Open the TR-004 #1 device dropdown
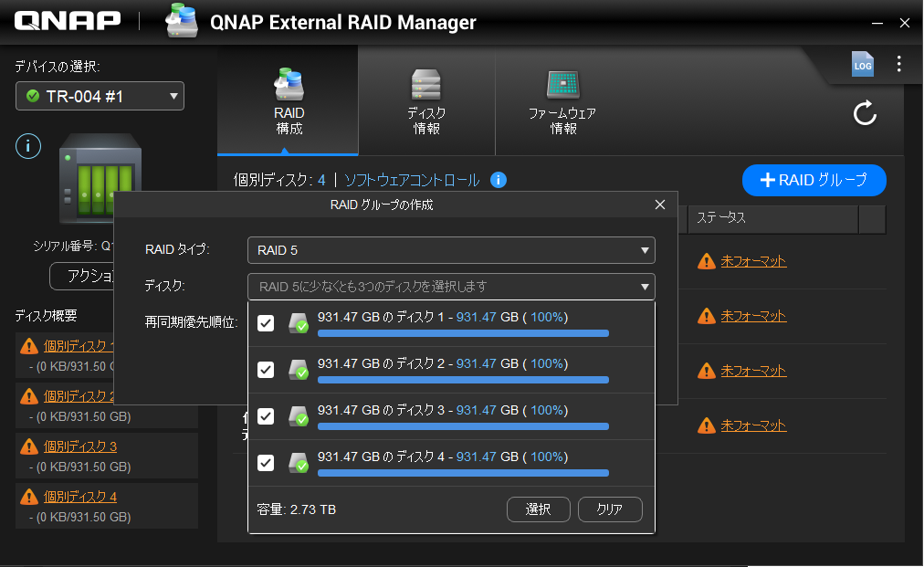Screen dimensions: 924x567 pyautogui.click(x=100, y=96)
